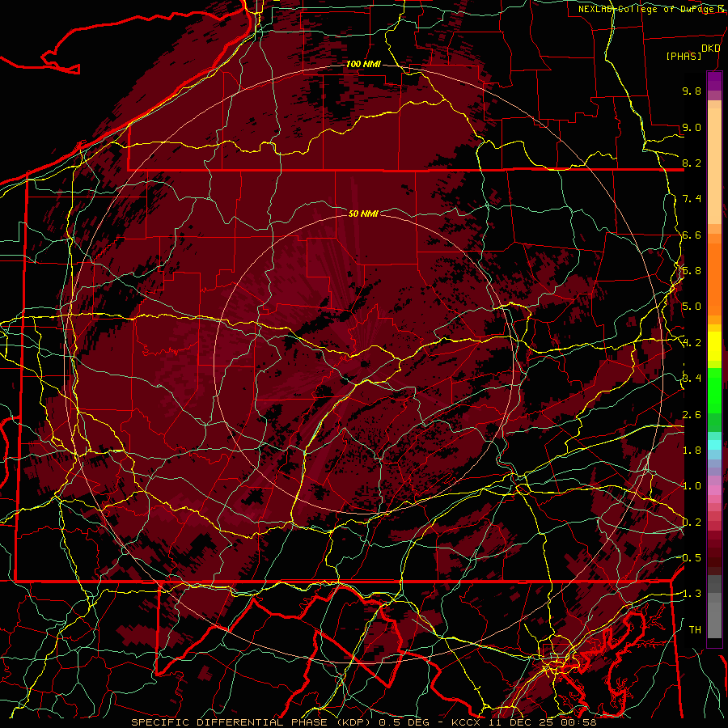Click the 2.6 legend value
The image size is (728, 728).
(x=692, y=415)
